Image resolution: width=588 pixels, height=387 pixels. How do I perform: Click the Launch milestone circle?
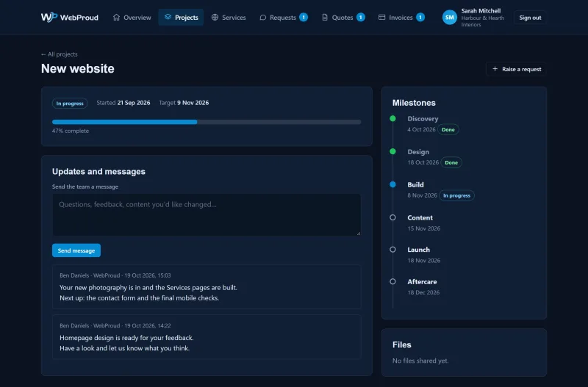click(392, 249)
